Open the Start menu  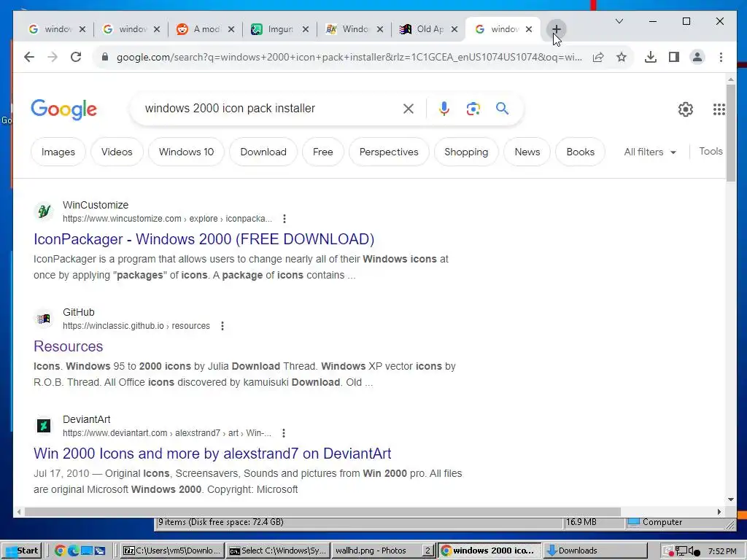coord(23,551)
